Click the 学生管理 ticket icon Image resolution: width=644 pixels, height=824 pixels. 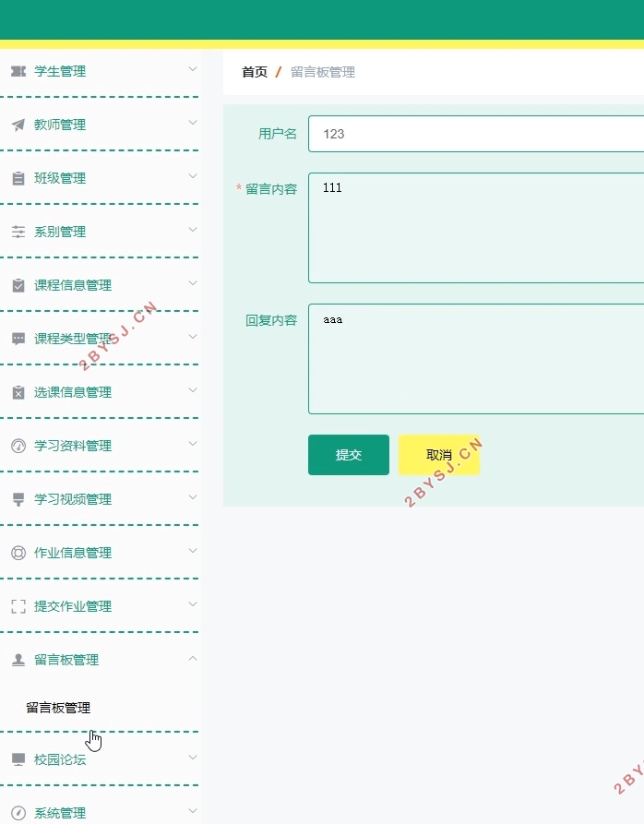pyautogui.click(x=18, y=71)
